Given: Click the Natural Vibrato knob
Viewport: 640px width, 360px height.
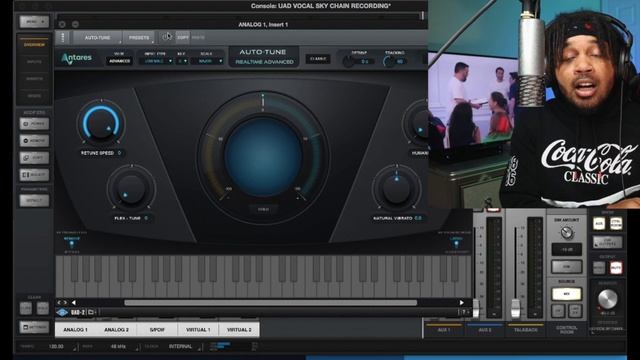Looking at the screenshot, I should click(396, 189).
